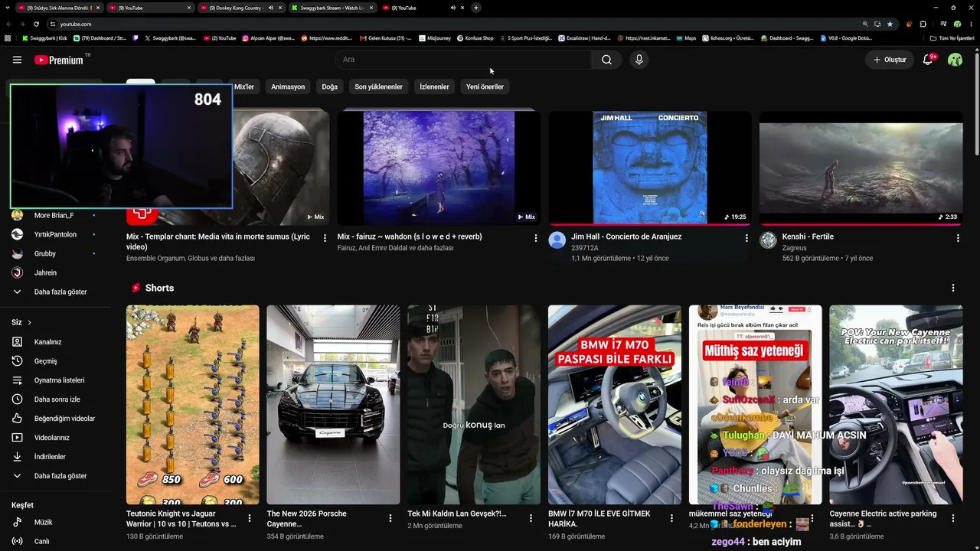
Task: Start voice search with the microphone
Action: (x=639, y=60)
